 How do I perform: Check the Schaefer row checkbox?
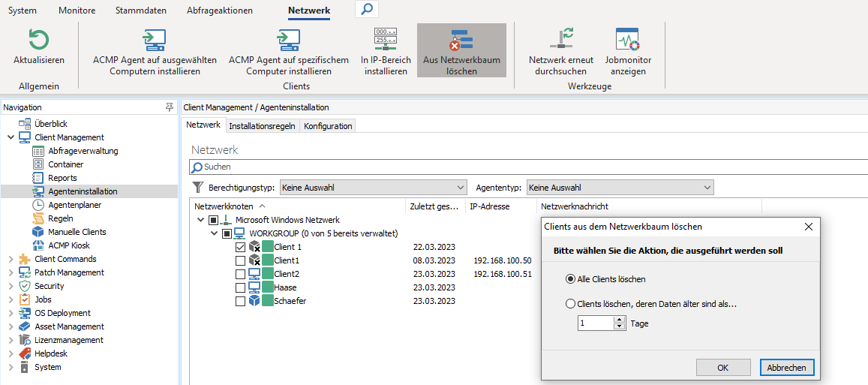(240, 301)
